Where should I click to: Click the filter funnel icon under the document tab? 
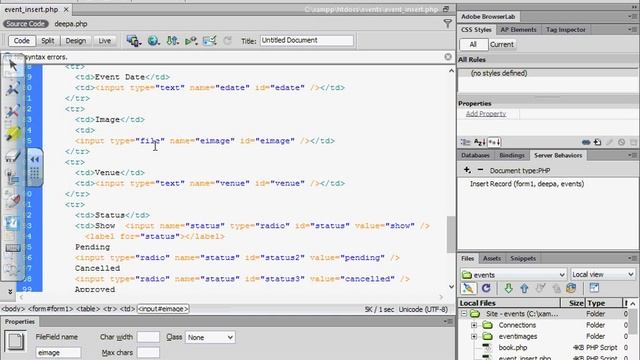coord(447,23)
